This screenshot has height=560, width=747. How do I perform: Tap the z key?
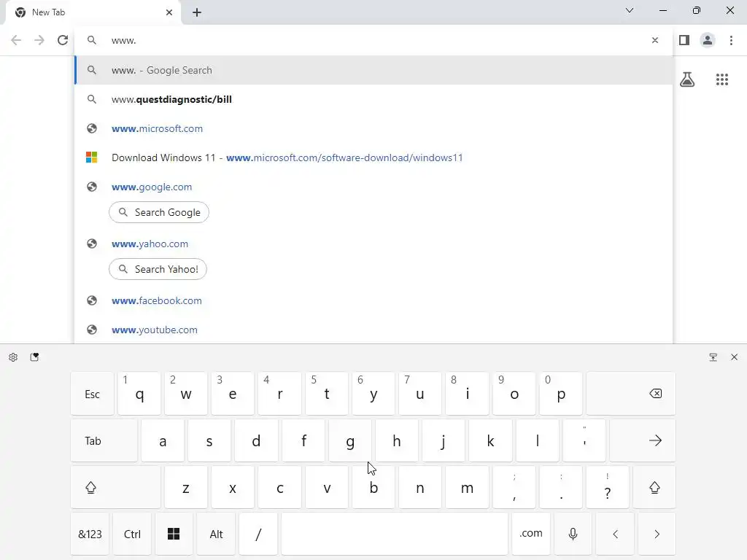click(186, 487)
